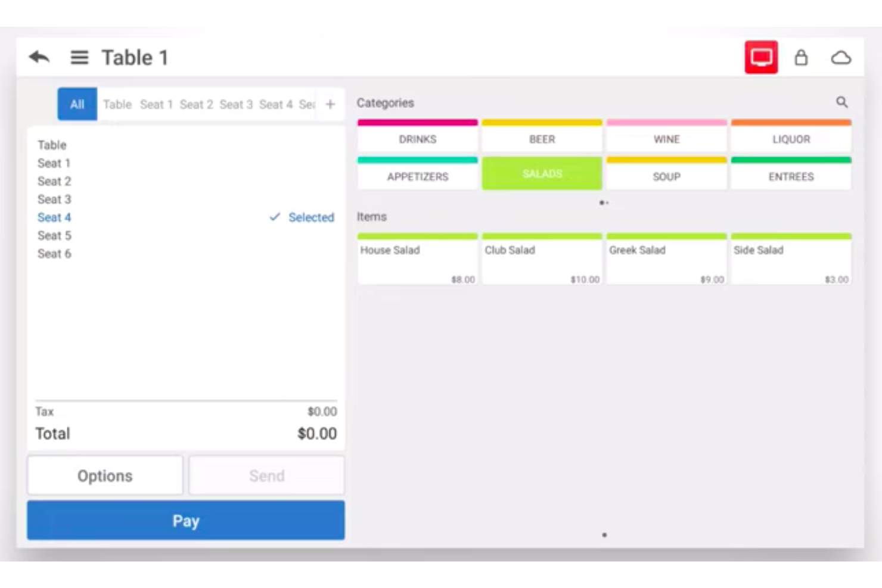This screenshot has height=588, width=882.
Task: Open the Table tab
Action: click(x=117, y=104)
